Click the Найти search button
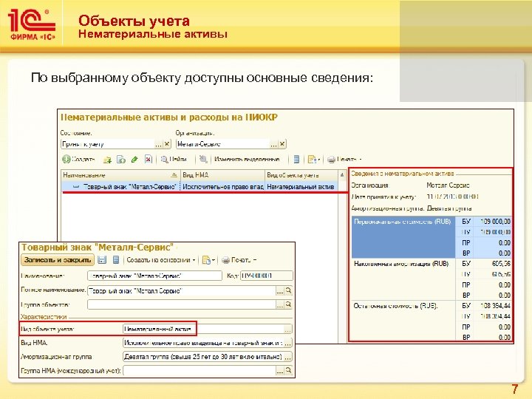Screen dimensions: 532x399 pyautogui.click(x=174, y=159)
